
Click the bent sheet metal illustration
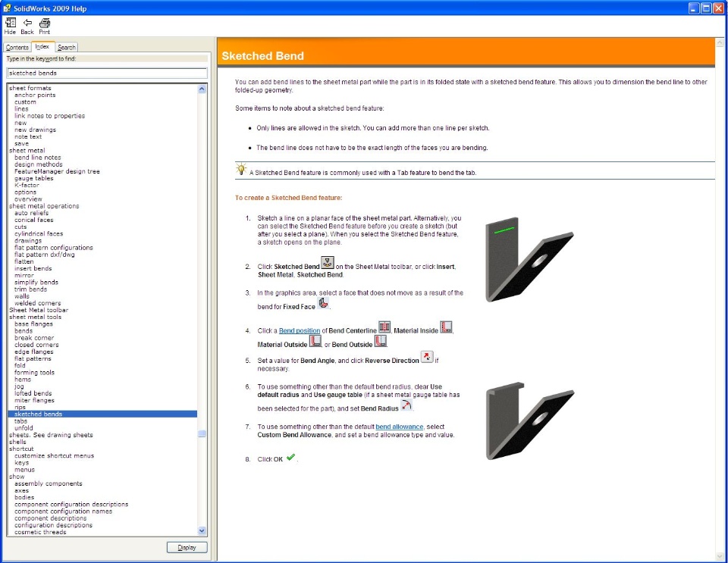point(530,421)
